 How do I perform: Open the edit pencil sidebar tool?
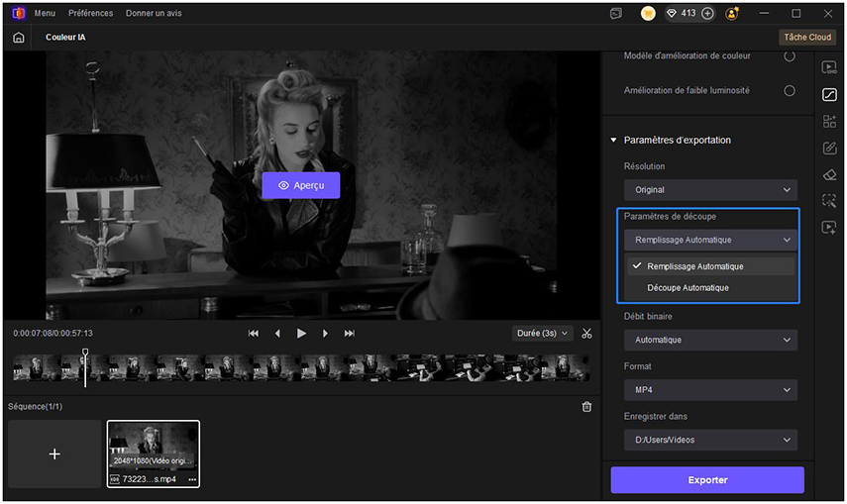(x=829, y=148)
